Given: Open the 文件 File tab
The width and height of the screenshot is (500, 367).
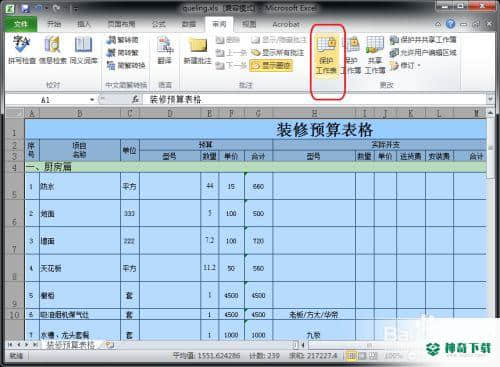Looking at the screenshot, I should pyautogui.click(x=21, y=24).
